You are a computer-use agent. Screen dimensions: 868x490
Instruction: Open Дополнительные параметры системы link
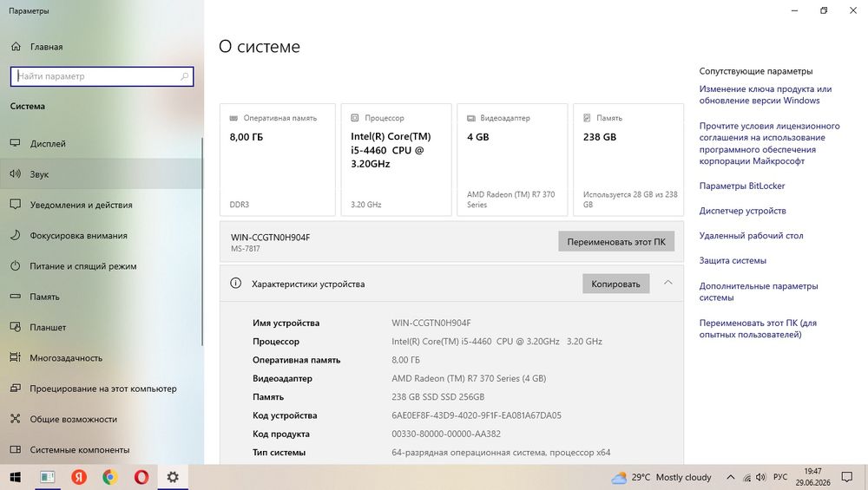(759, 291)
